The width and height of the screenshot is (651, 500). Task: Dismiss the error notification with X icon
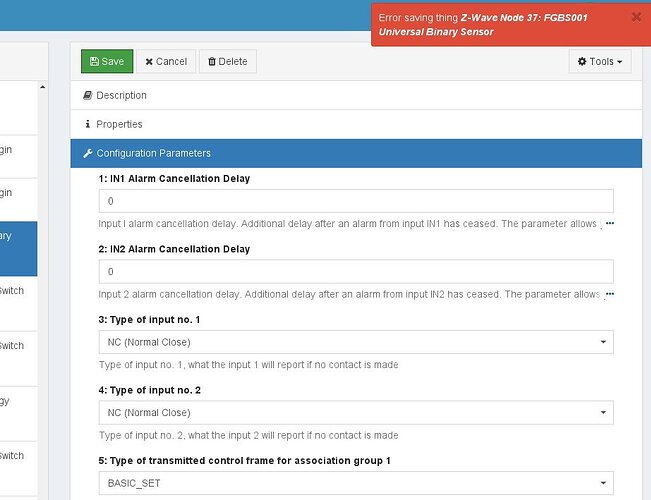(637, 17)
